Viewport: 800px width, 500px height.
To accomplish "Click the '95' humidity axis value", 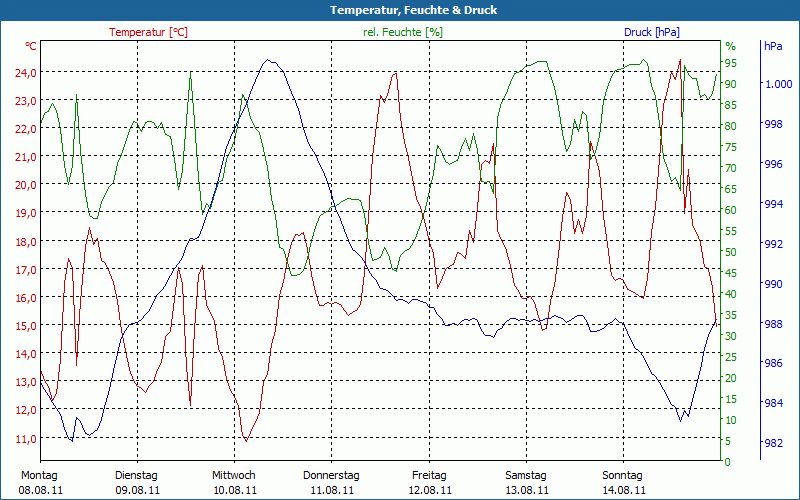I will pos(731,63).
